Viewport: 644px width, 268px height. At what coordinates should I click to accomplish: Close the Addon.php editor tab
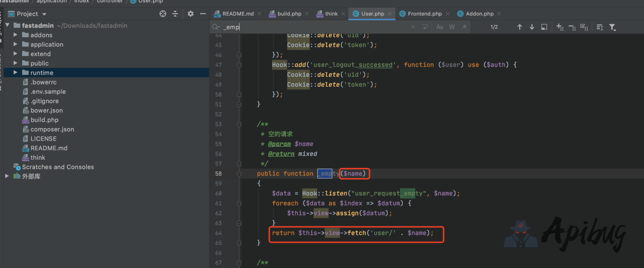[x=500, y=14]
